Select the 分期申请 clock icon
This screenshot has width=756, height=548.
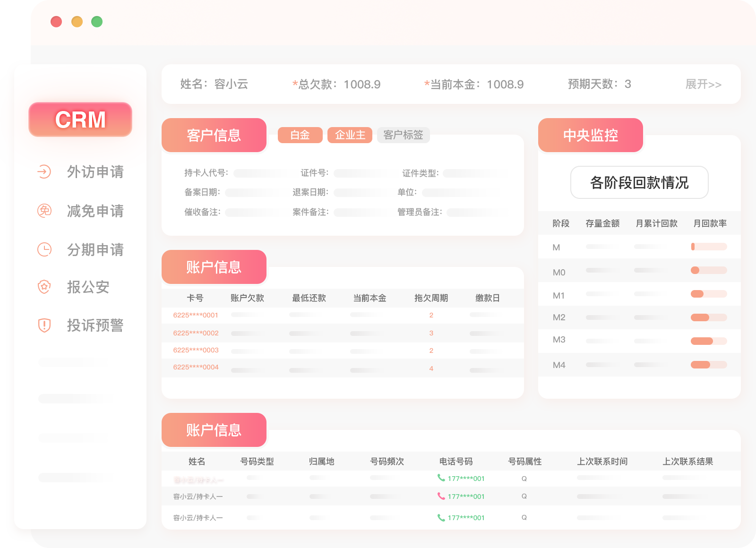[x=44, y=249]
